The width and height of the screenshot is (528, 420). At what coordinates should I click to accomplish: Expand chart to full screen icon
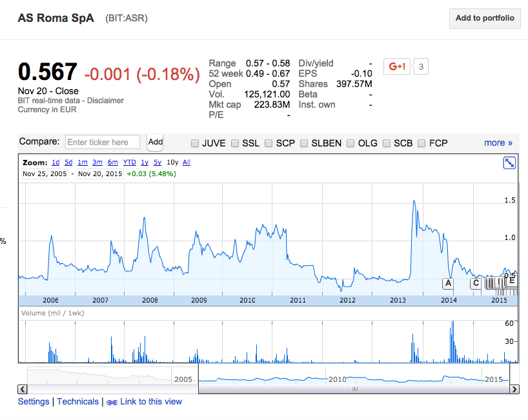click(509, 163)
